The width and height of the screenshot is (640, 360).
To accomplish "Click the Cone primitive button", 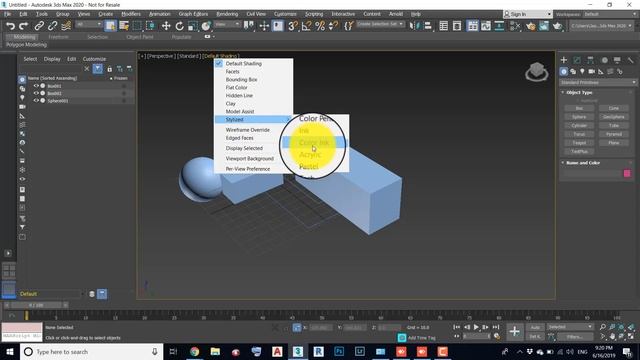I will pyautogui.click(x=613, y=108).
